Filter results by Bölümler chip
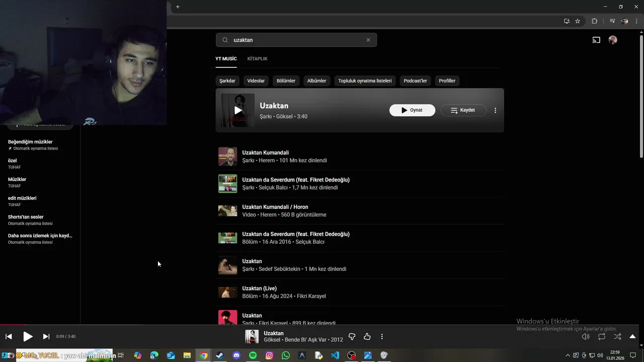The image size is (644, 362). point(286,81)
